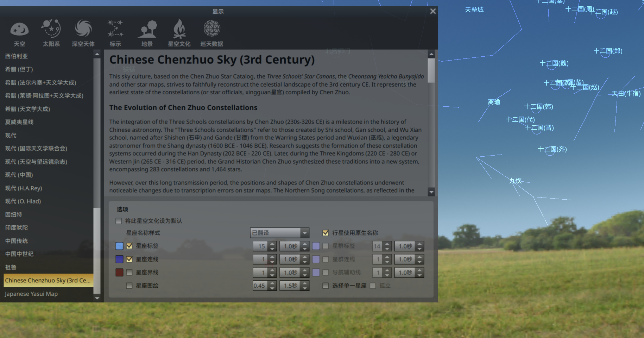Open the 地景 landscape tab icon

click(x=147, y=33)
